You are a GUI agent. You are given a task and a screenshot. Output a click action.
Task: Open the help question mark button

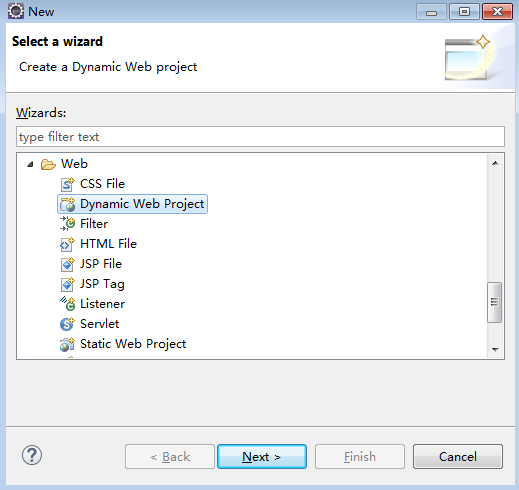tap(32, 455)
